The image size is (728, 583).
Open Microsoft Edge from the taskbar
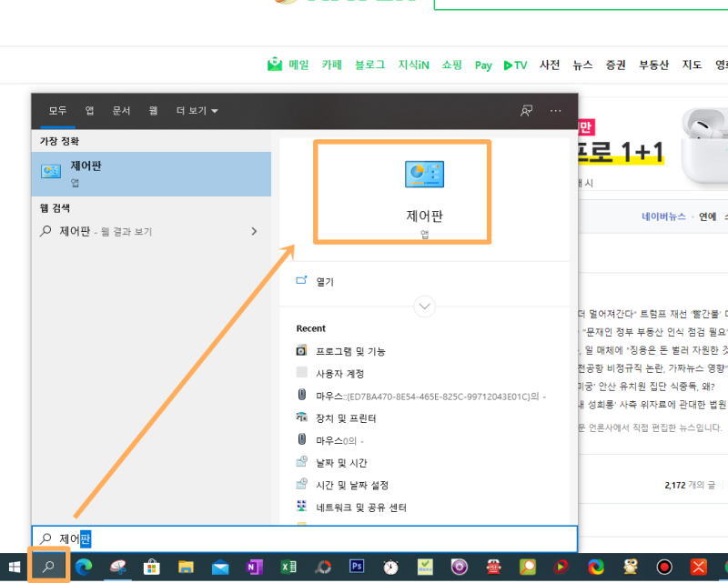(x=84, y=565)
